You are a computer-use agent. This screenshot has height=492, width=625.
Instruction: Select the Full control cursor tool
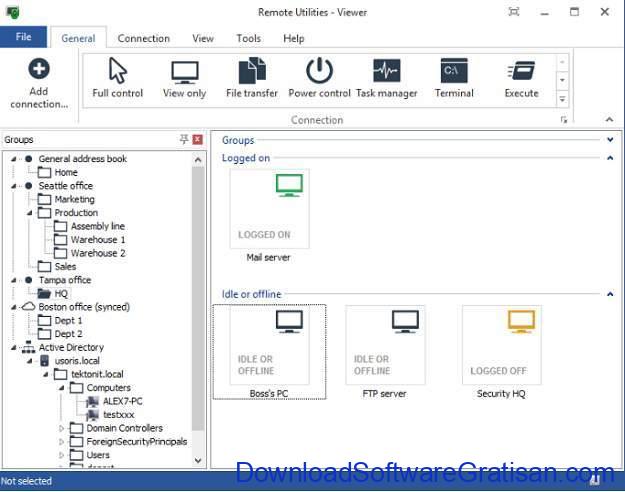pos(118,79)
